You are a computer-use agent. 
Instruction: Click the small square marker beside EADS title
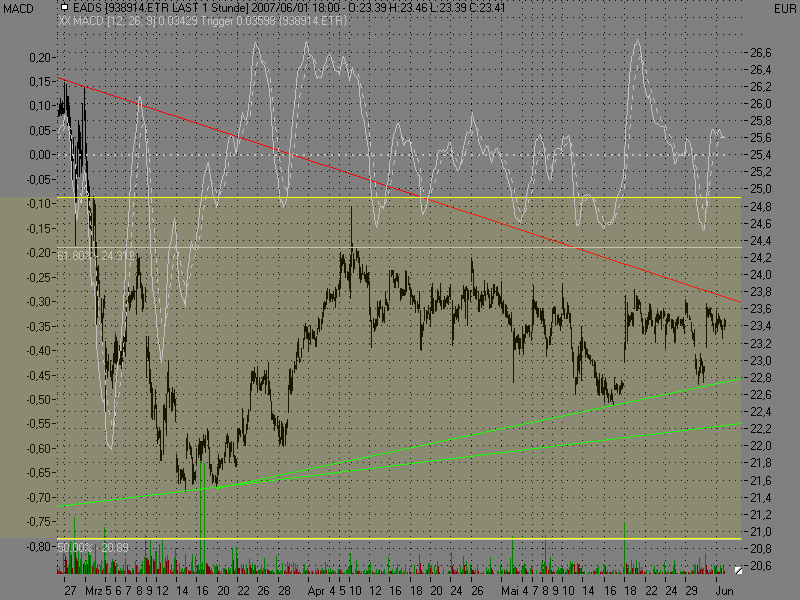pos(64,8)
